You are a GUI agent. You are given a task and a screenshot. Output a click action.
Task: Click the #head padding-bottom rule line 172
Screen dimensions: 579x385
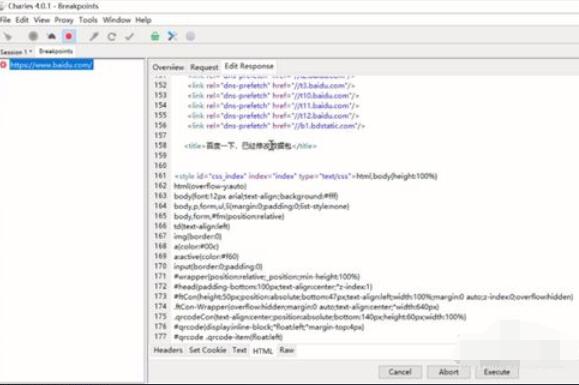click(x=273, y=286)
